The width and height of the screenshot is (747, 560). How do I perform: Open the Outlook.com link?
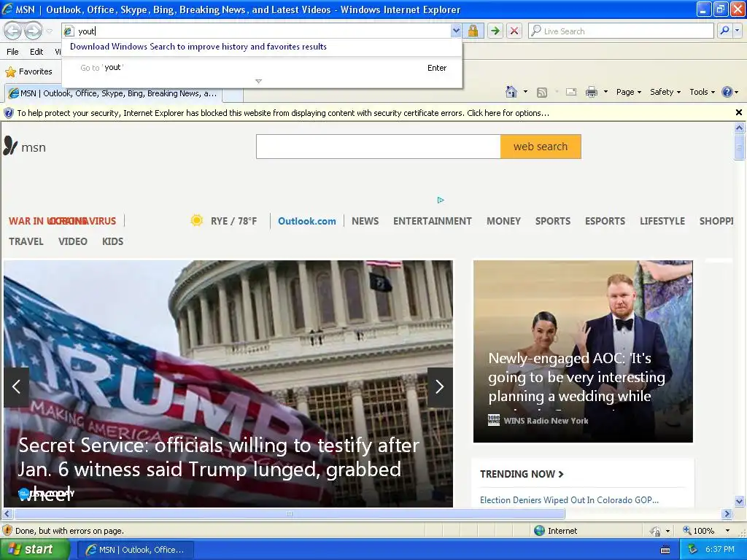click(x=307, y=222)
